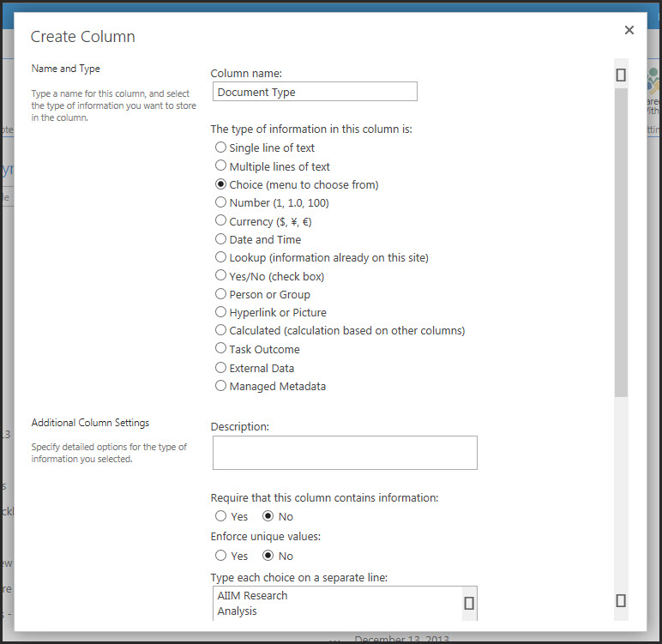This screenshot has width=662, height=644.
Task: Click the Column name text field
Action: point(315,92)
